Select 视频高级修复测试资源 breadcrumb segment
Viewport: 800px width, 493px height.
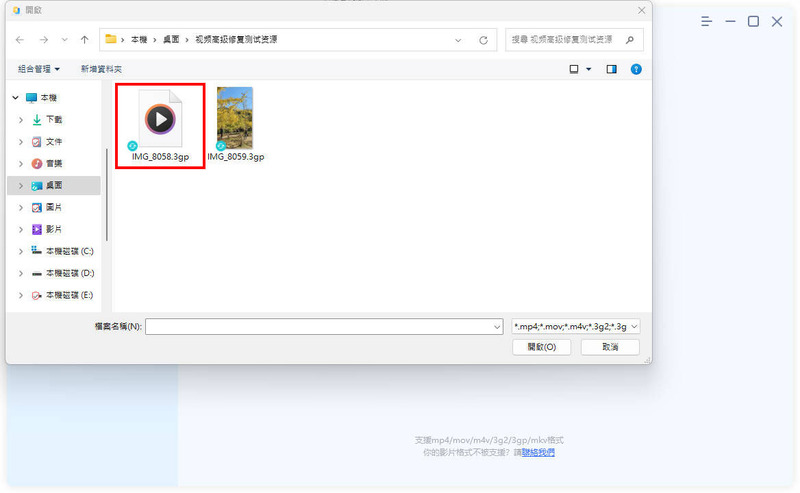pyautogui.click(x=236, y=39)
